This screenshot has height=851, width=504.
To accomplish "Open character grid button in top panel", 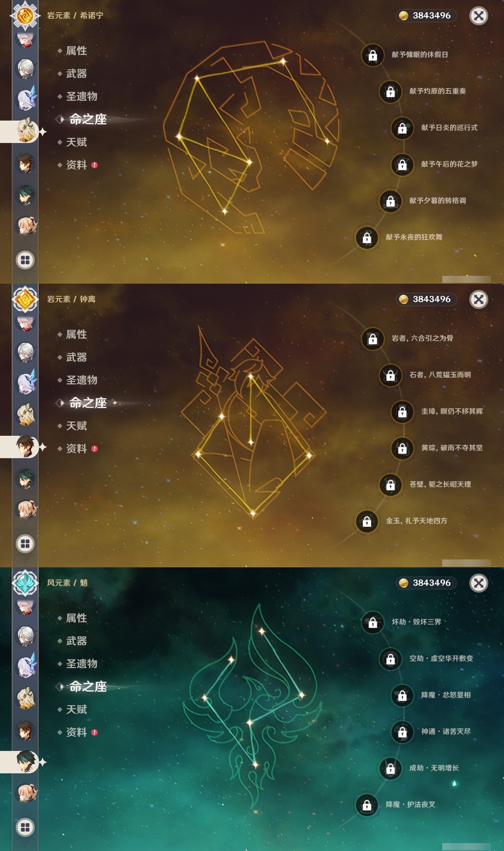I will click(x=25, y=260).
